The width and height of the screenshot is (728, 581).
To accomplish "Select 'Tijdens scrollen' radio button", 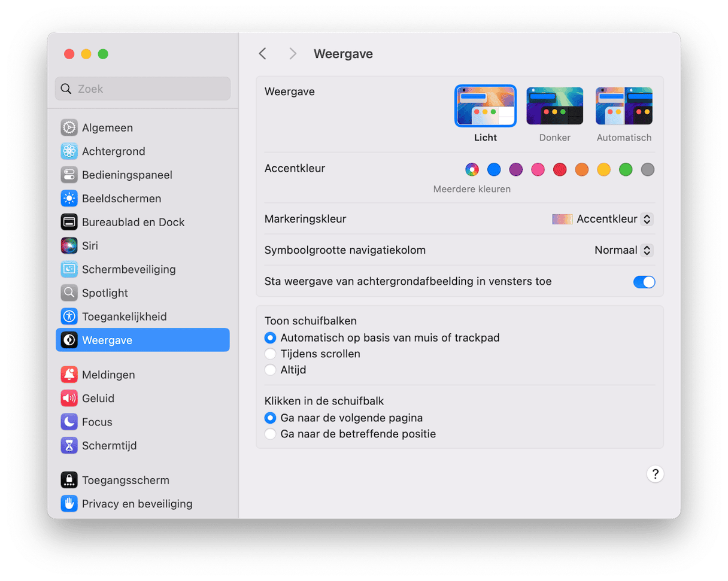I will point(271,354).
